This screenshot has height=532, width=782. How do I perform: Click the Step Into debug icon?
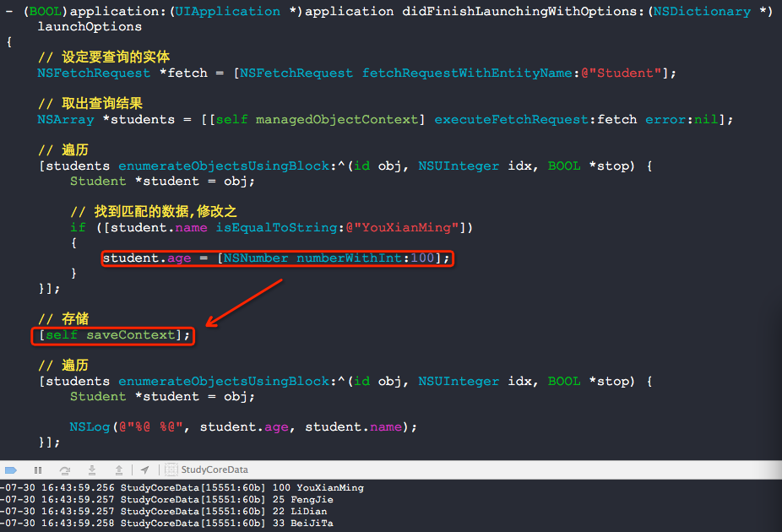[92, 470]
